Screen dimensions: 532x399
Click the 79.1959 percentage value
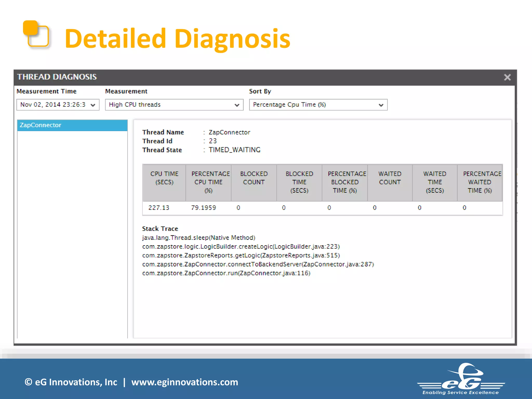pos(203,208)
